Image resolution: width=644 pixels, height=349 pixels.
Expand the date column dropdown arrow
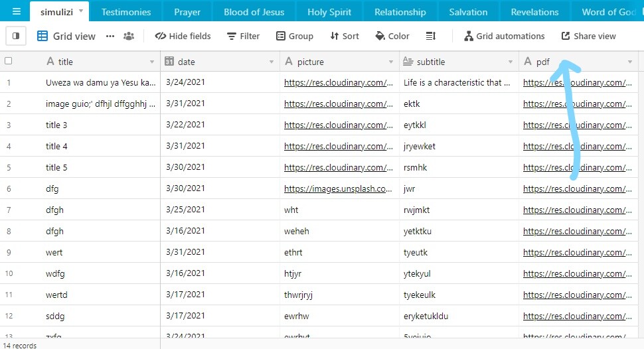click(x=272, y=62)
